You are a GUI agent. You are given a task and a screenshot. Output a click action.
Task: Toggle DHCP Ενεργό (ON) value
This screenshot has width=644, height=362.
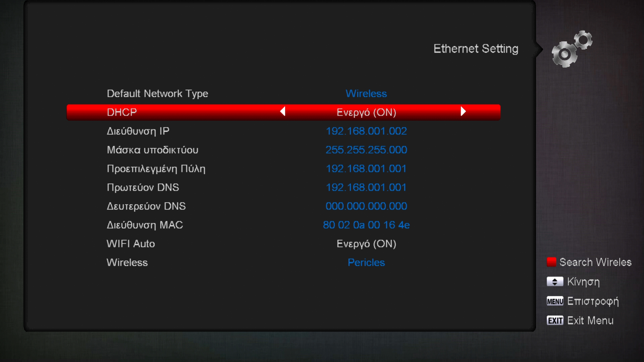coord(366,112)
